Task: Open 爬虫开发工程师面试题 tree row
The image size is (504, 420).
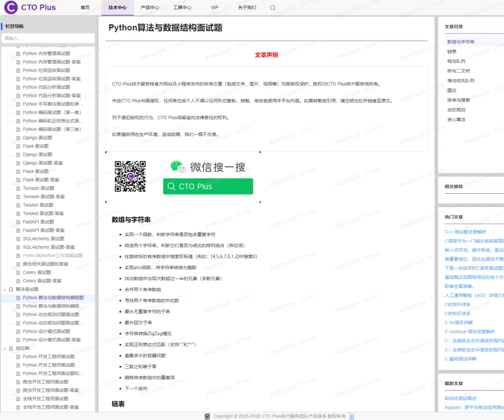Action: (45, 382)
